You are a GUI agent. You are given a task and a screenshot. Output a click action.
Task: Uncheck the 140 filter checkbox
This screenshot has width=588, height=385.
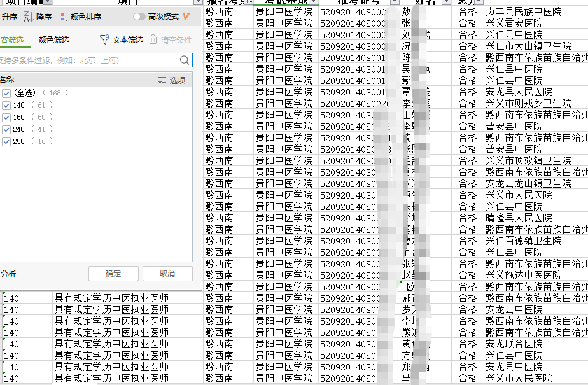pyautogui.click(x=6, y=105)
